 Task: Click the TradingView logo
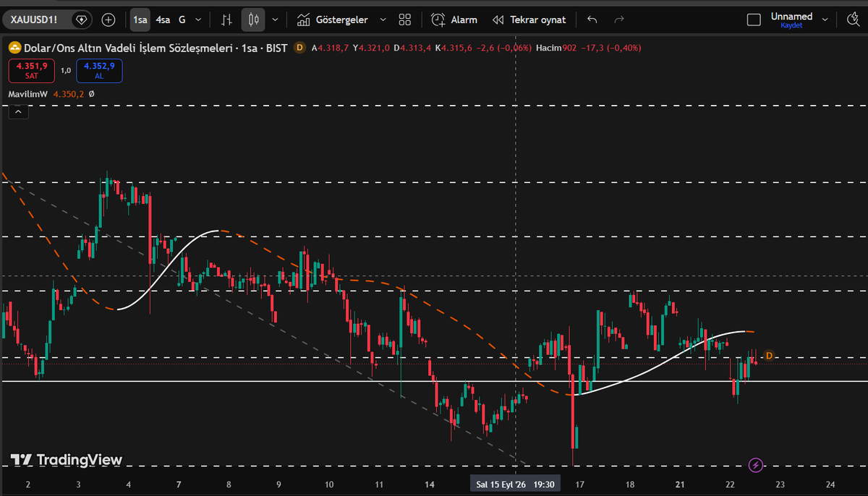tap(66, 460)
